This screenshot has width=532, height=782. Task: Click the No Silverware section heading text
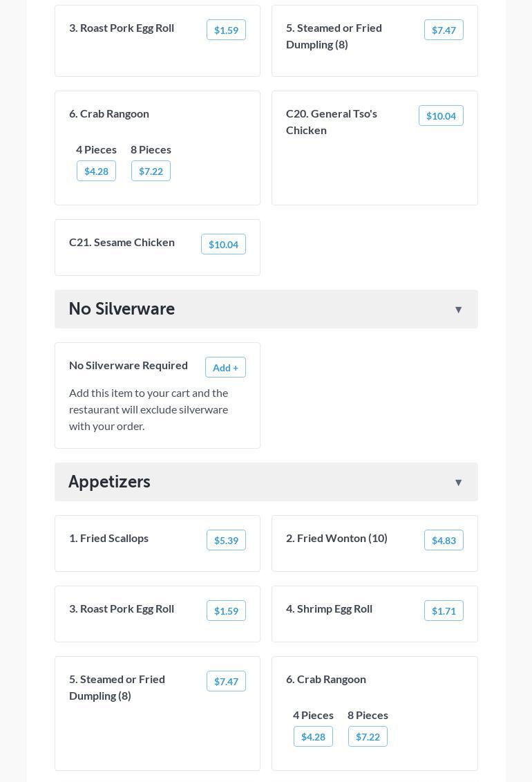click(x=122, y=309)
